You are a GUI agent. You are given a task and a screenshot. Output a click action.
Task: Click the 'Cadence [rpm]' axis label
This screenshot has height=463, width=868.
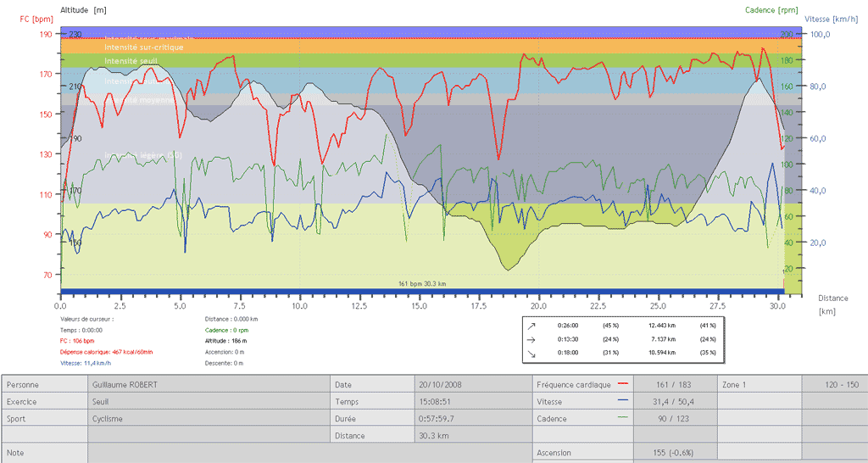(x=771, y=10)
